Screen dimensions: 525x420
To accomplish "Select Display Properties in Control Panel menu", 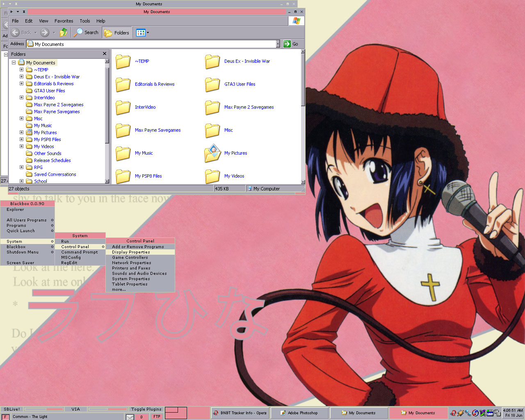I will point(140,252).
